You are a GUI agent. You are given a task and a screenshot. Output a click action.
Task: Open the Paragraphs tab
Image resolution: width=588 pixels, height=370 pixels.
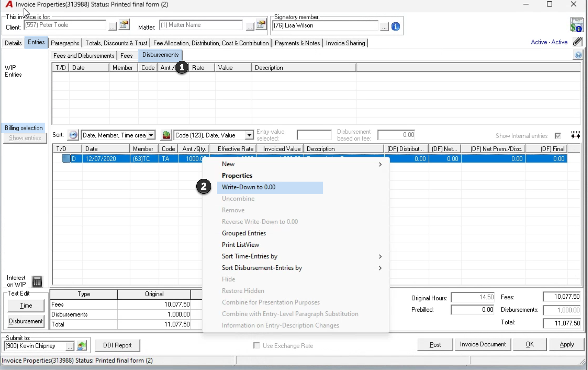pos(65,43)
